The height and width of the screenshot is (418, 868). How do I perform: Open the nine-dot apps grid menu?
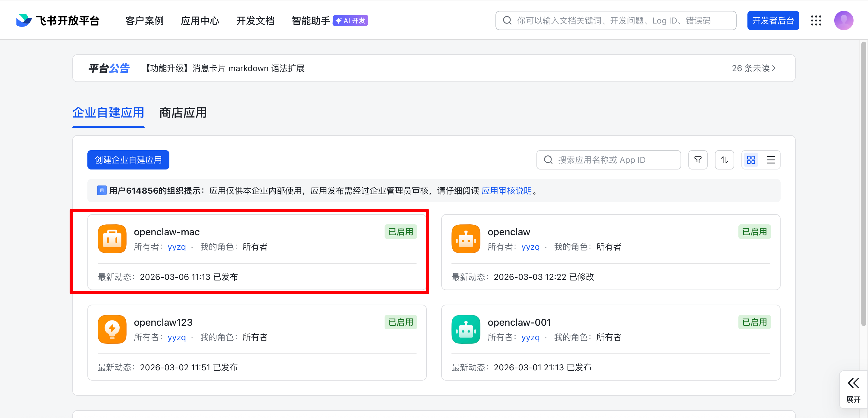pos(816,21)
